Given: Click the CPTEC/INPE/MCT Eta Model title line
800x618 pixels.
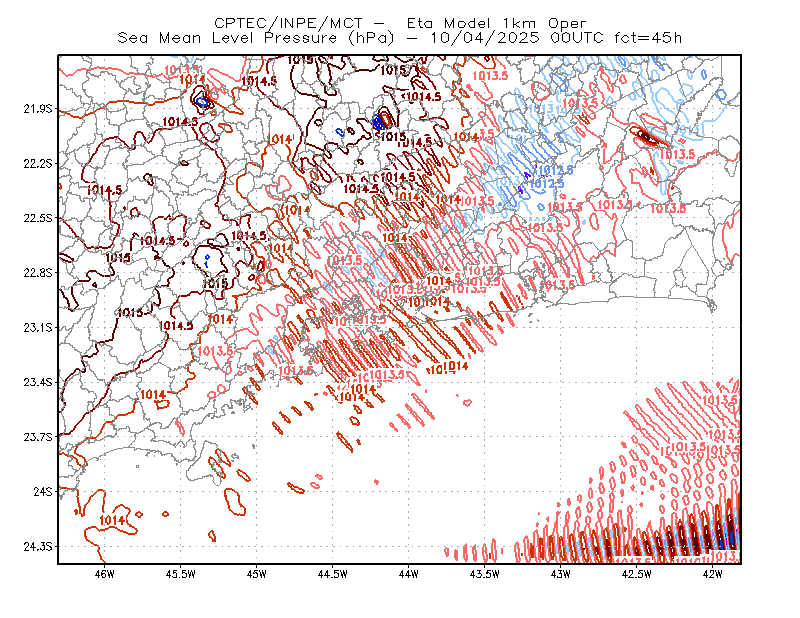Looking at the screenshot, I should (x=400, y=23).
